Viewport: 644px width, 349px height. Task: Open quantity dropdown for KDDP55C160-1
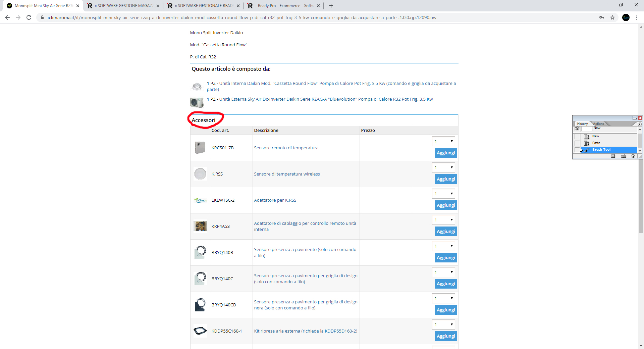tap(443, 325)
